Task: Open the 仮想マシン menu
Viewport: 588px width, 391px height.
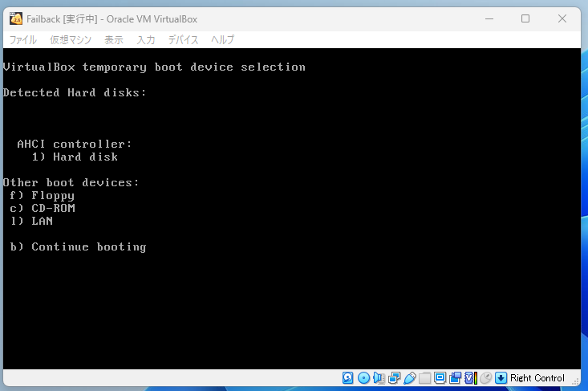Action: click(71, 40)
